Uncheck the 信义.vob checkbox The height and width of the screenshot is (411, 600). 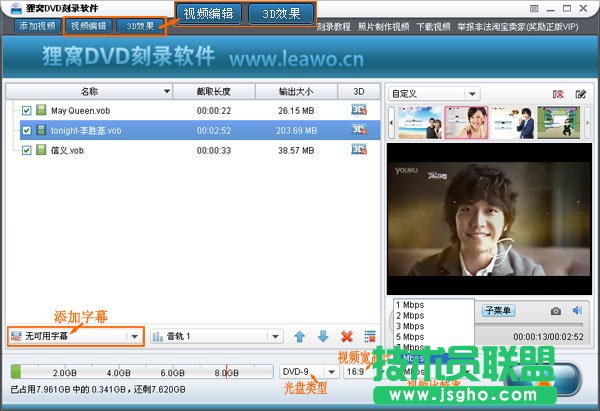[27, 150]
